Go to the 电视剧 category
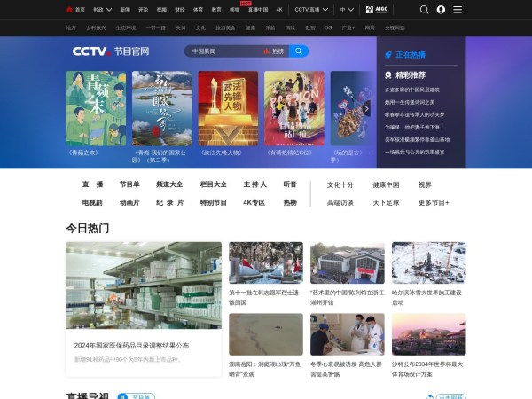This screenshot has height=399, width=532. pyautogui.click(x=92, y=202)
